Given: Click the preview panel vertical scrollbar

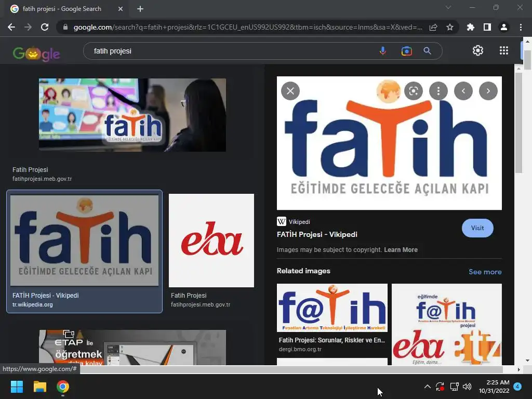Looking at the screenshot, I should click(518, 123).
